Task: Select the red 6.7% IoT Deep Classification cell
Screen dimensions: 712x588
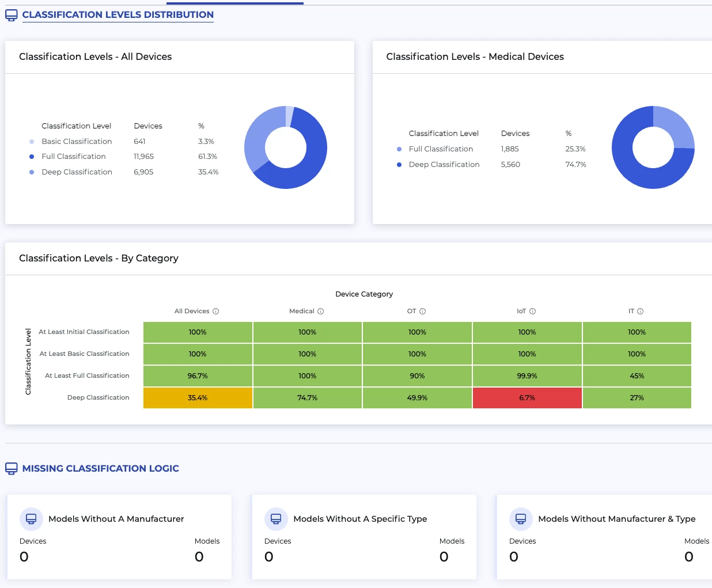Action: click(x=527, y=398)
